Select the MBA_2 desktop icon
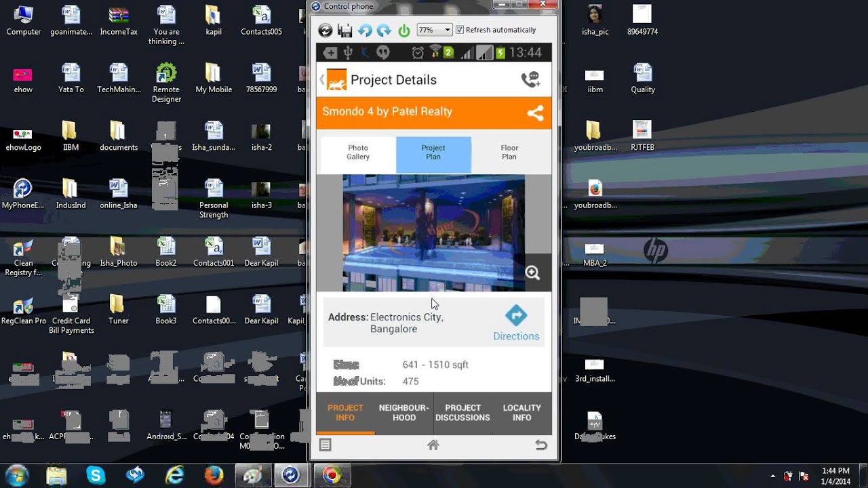 [x=595, y=252]
